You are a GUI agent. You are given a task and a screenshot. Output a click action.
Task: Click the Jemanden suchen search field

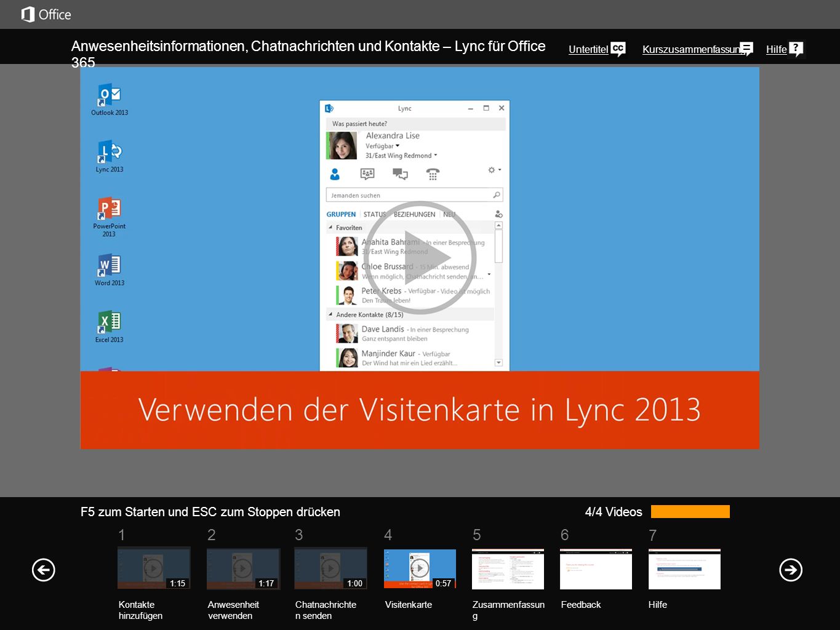pos(414,195)
